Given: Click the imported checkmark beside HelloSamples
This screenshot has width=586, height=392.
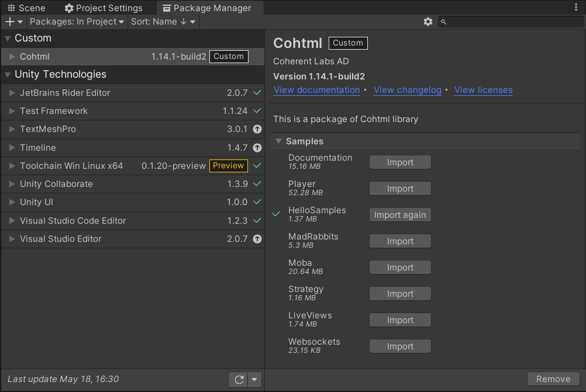Looking at the screenshot, I should click(276, 214).
